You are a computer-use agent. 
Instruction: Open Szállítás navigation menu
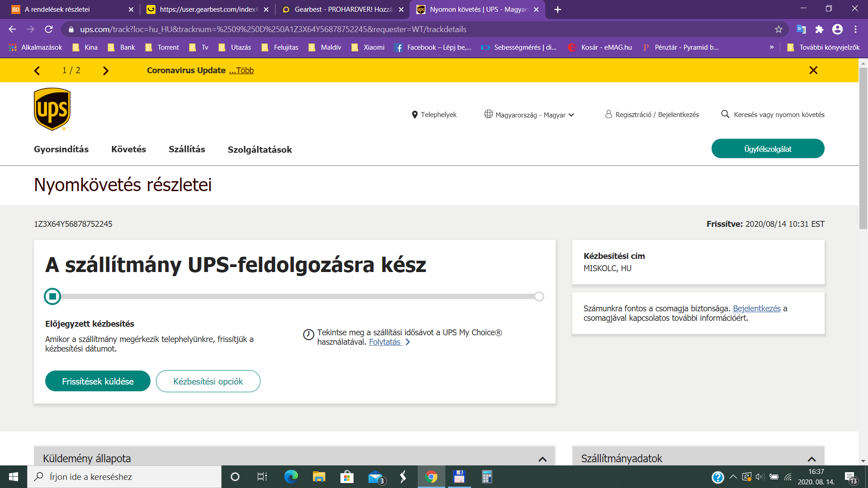187,149
